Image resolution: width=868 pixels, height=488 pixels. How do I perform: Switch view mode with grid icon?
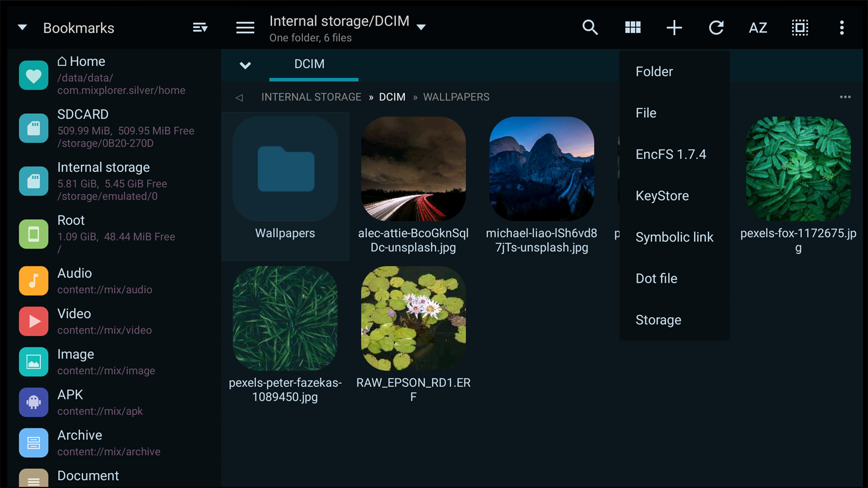pos(632,28)
